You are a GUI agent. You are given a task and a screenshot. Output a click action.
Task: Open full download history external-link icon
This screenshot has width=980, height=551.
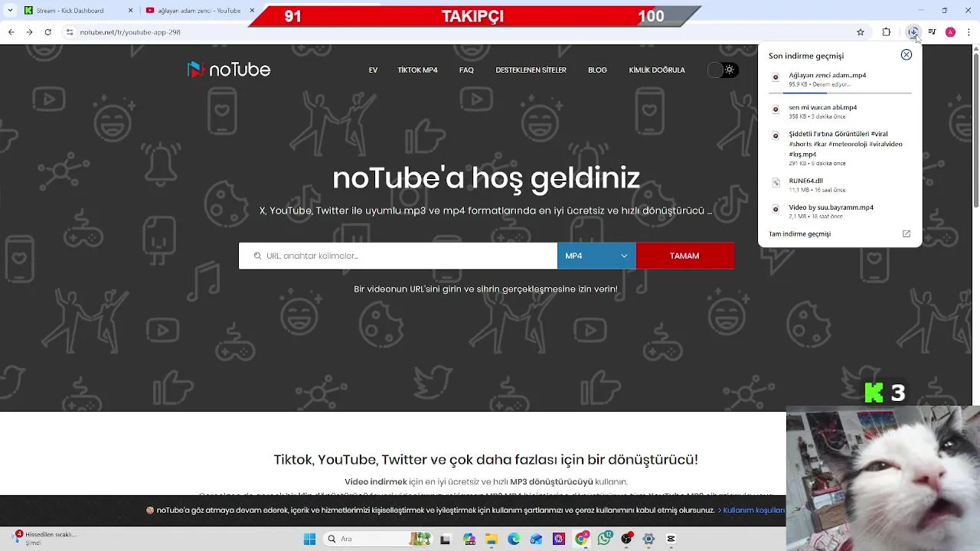coord(906,234)
